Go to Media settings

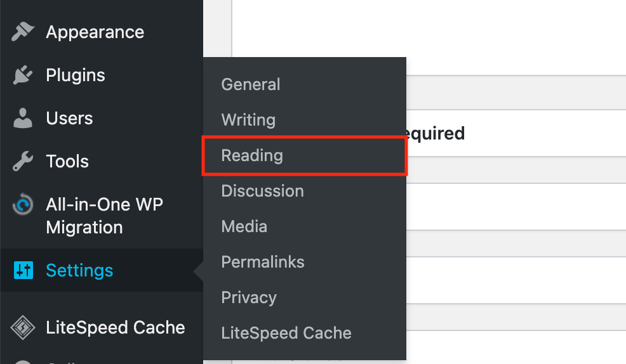(244, 226)
